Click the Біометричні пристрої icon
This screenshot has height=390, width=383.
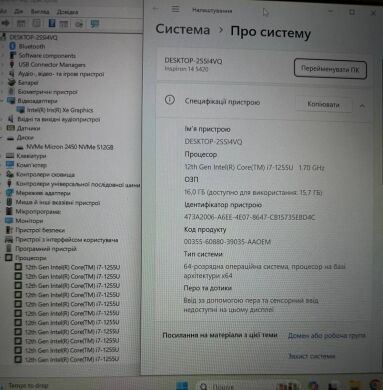pos(12,92)
